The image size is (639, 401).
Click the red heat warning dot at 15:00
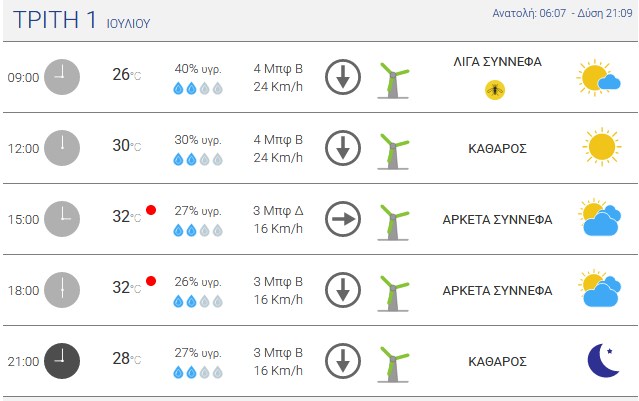(x=151, y=210)
